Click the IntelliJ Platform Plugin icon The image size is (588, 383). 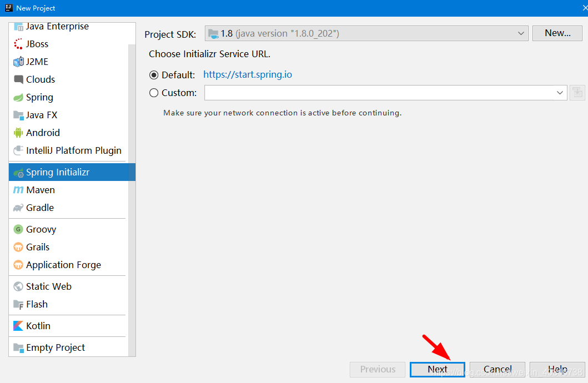(18, 150)
